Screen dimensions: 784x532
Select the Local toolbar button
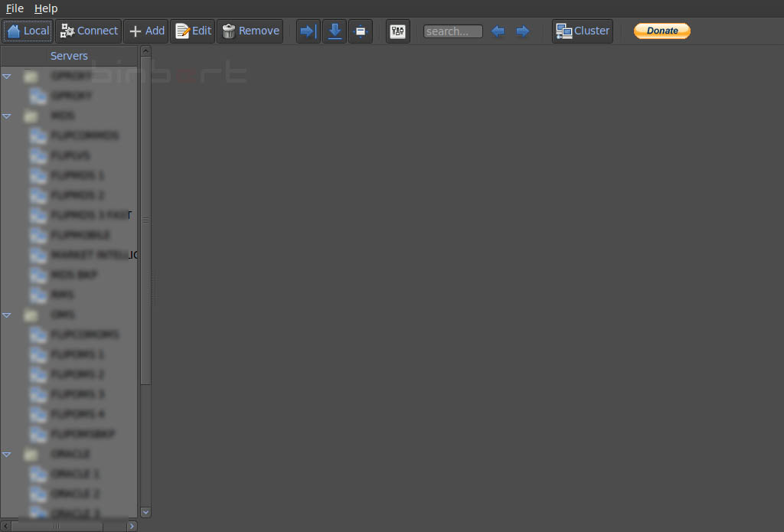[x=28, y=31]
